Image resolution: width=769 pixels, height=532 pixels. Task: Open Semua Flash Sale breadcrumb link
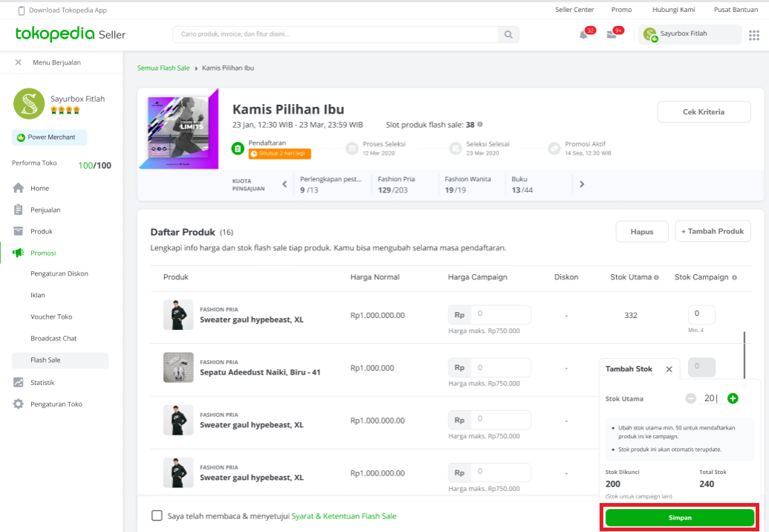[163, 67]
